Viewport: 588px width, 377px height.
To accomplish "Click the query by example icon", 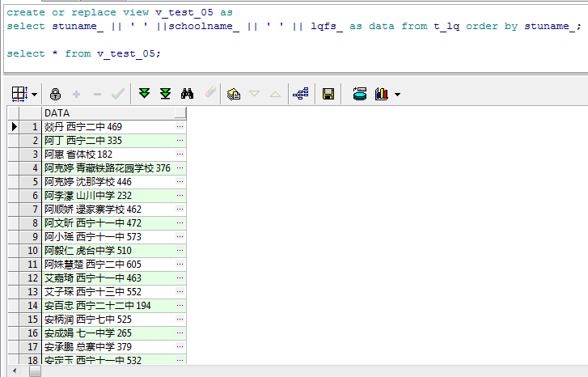I will [x=235, y=94].
